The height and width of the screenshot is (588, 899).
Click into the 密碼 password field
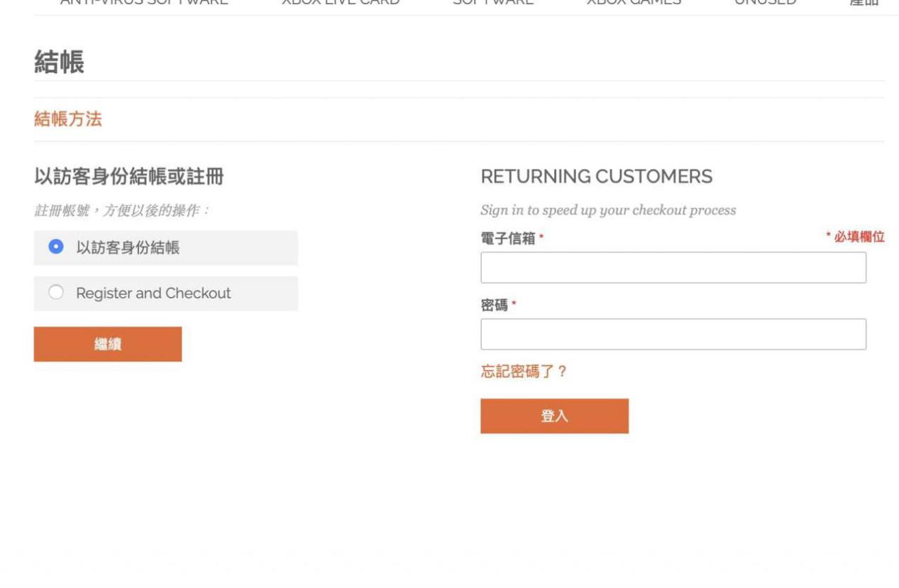(x=673, y=334)
